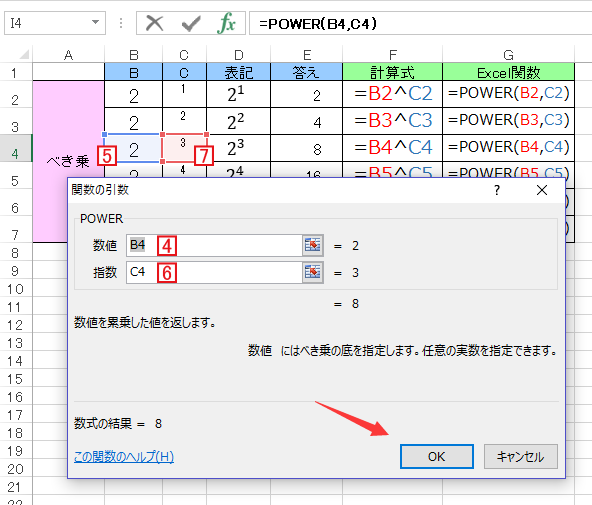The image size is (592, 505).
Task: Select column C header
Action: [184, 55]
